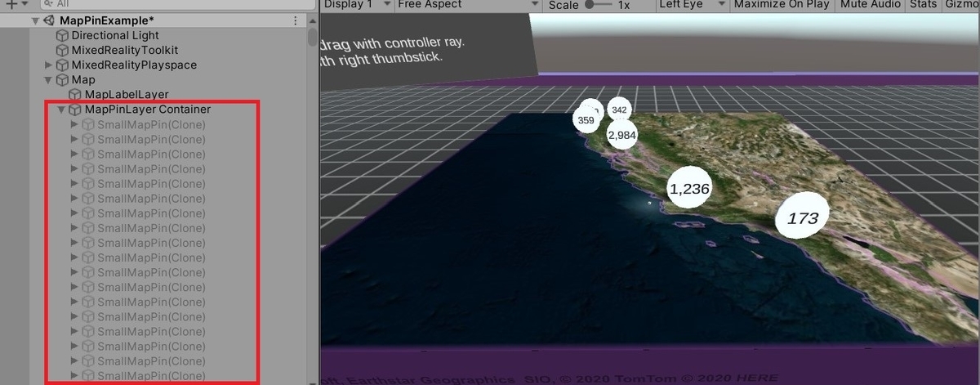Adjust the Game view Scale slider
980x385 pixels.
(x=599, y=4)
